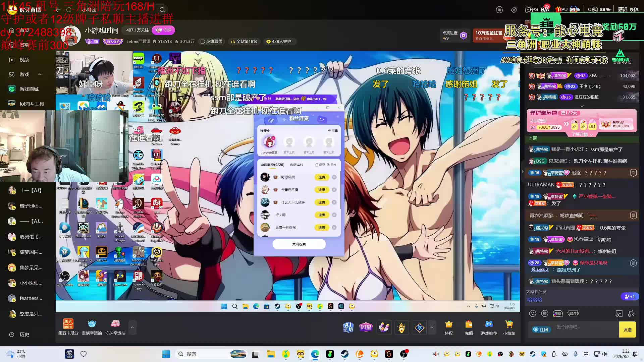Click 关闭连麦 to close mic linking
This screenshot has height=362, width=644.
(299, 244)
